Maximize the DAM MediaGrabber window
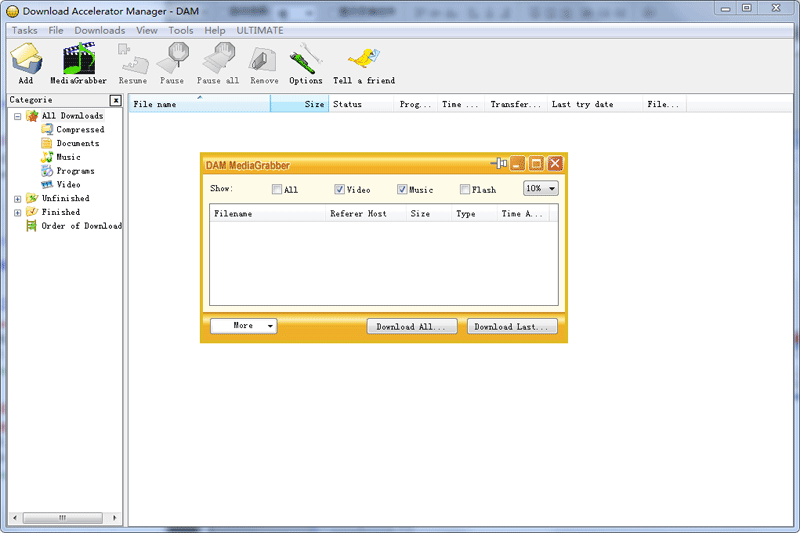 536,164
